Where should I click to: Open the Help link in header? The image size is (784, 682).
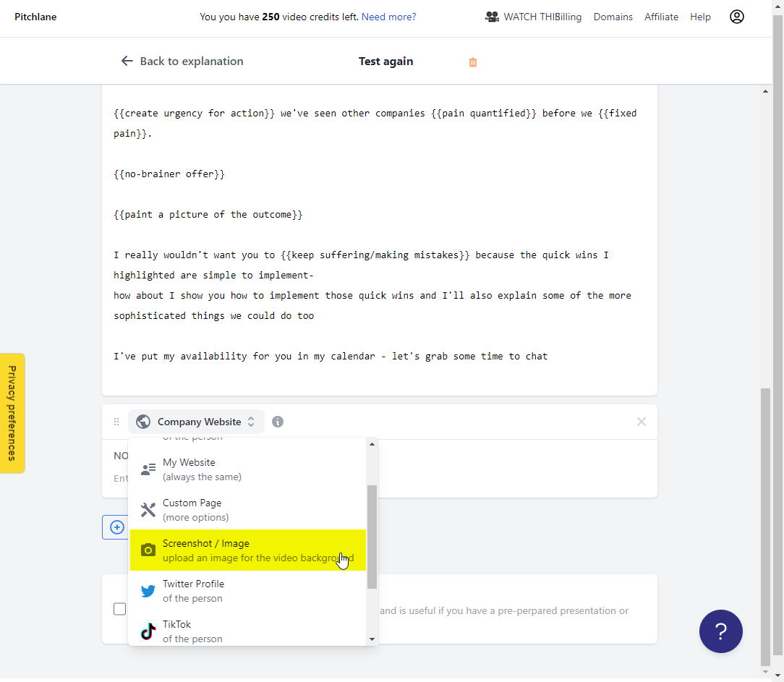[x=700, y=17]
